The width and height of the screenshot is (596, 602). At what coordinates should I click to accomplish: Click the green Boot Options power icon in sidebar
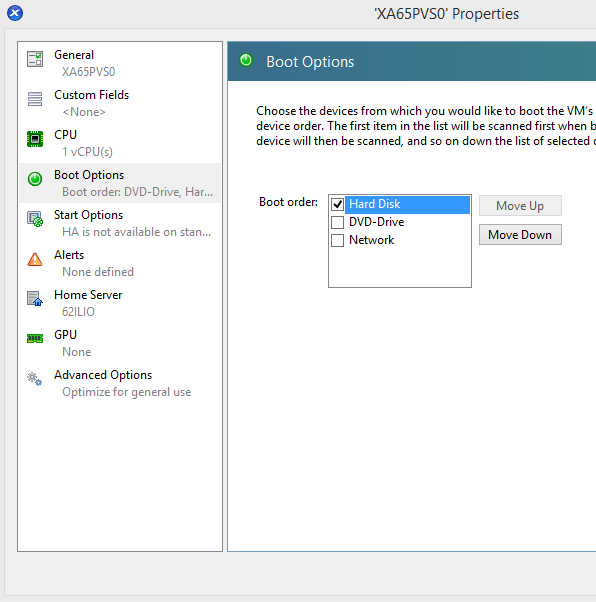tap(35, 179)
